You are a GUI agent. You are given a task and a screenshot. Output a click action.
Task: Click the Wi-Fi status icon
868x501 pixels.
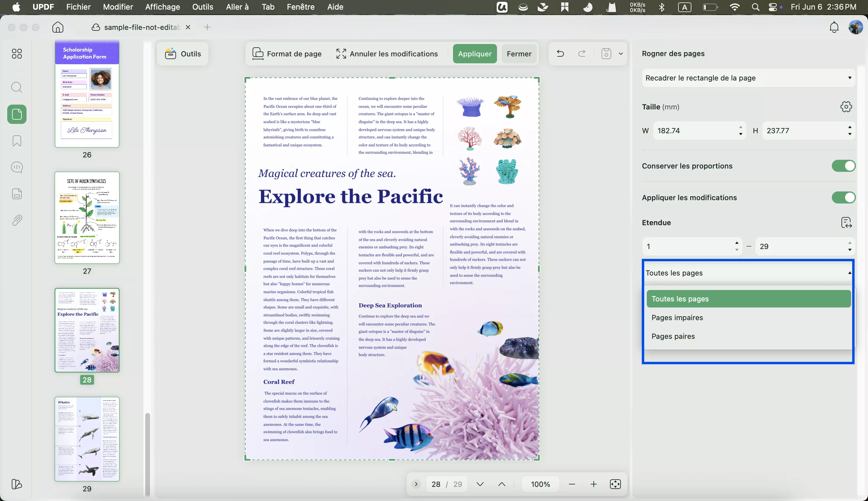734,7
